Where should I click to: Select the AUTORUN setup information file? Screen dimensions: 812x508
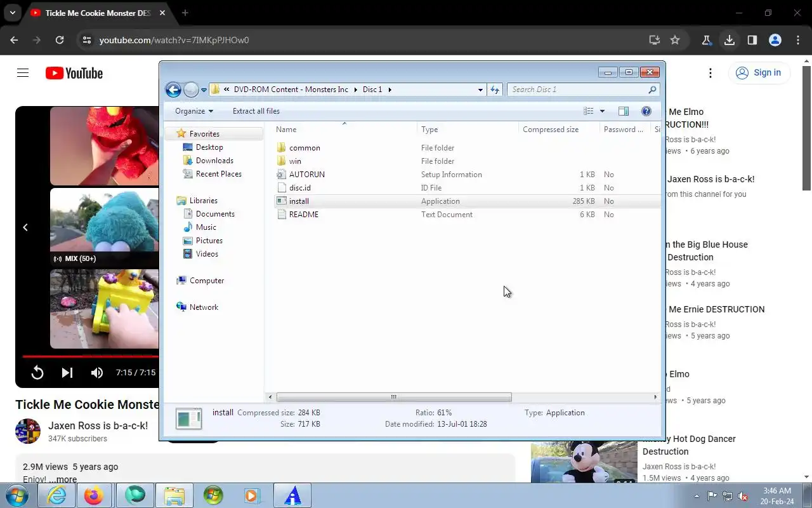[307, 175]
